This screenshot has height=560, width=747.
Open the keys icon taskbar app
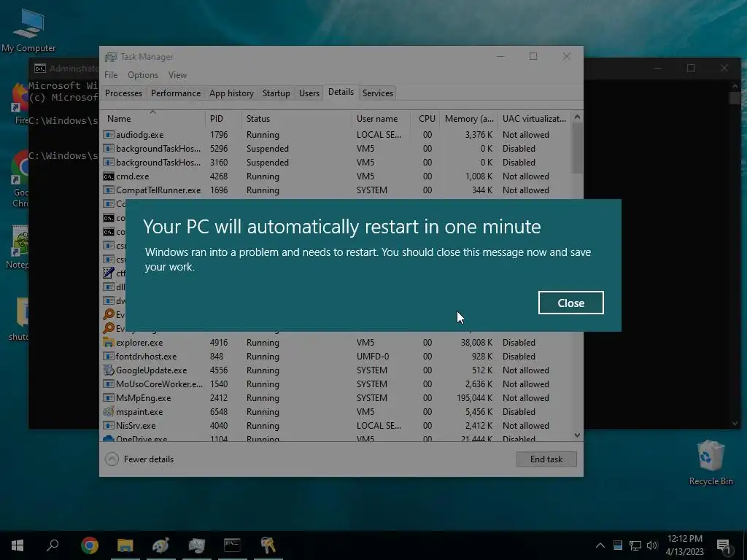[x=268, y=545]
